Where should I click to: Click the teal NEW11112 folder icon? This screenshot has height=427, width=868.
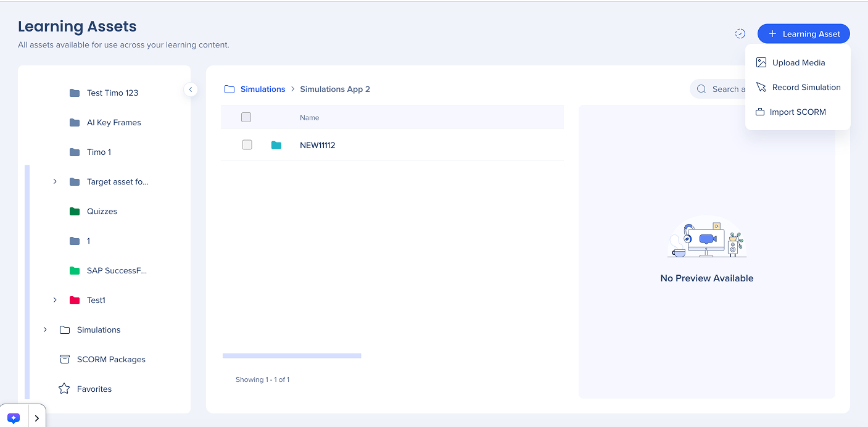(276, 145)
